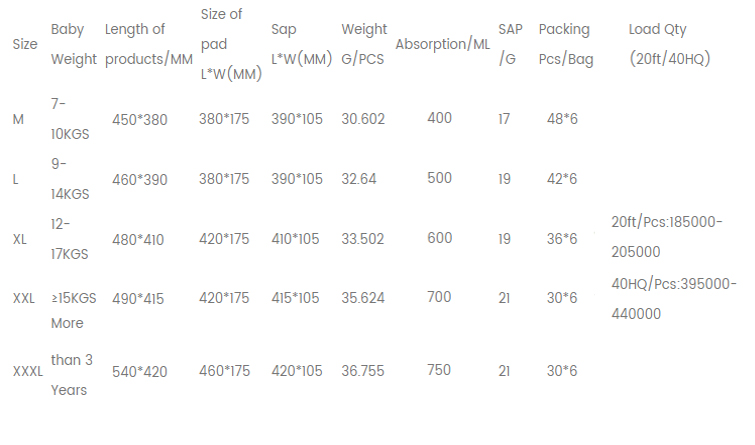Select the 20ft/Pcs:185000-205000 text
The height and width of the screenshot is (445, 755).
tap(667, 236)
